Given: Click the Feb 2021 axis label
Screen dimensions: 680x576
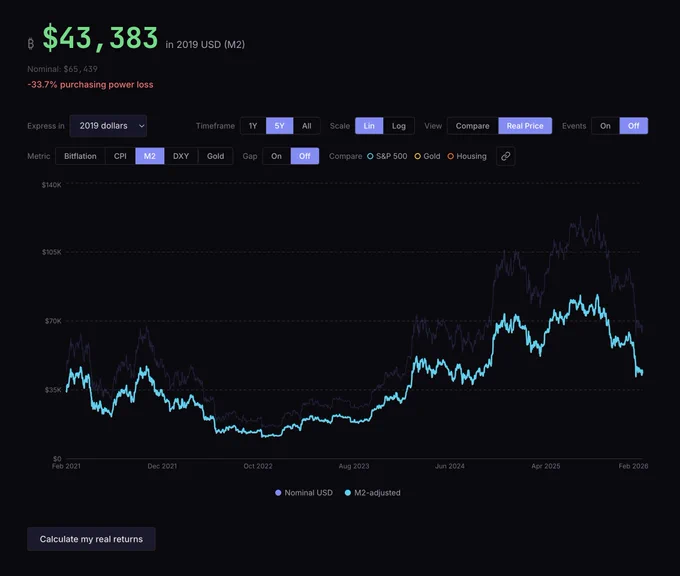Looking at the screenshot, I should pyautogui.click(x=66, y=466).
